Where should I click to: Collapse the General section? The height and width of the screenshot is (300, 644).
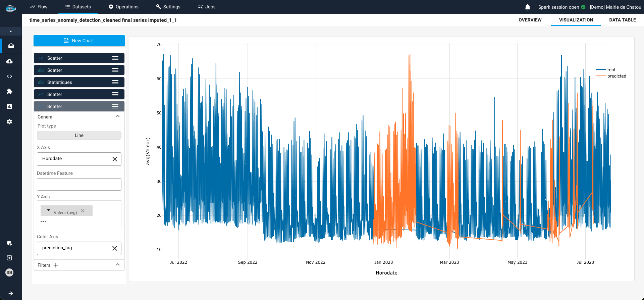117,116
